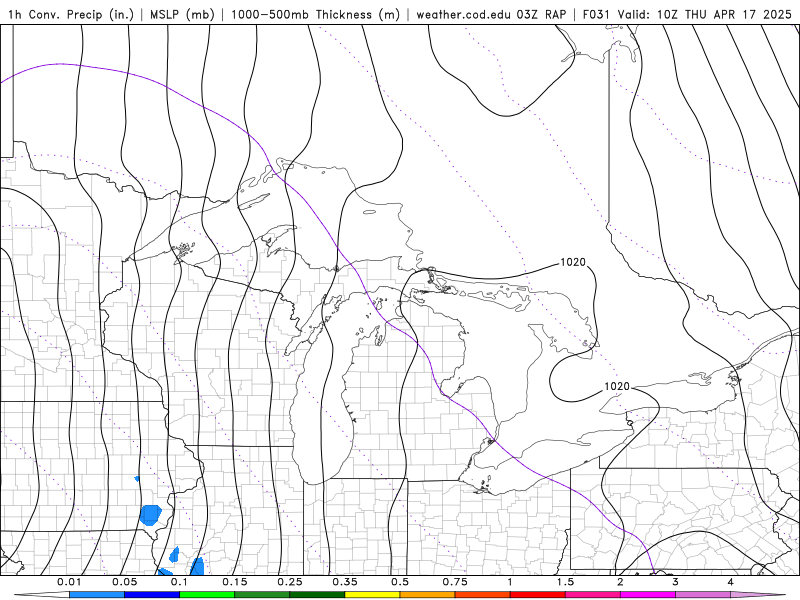Click the dark blue 0.05–0.1 legend swatch

[x=152, y=595]
